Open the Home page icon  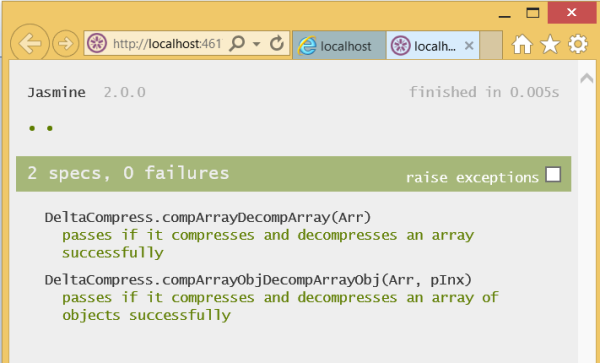(x=522, y=44)
